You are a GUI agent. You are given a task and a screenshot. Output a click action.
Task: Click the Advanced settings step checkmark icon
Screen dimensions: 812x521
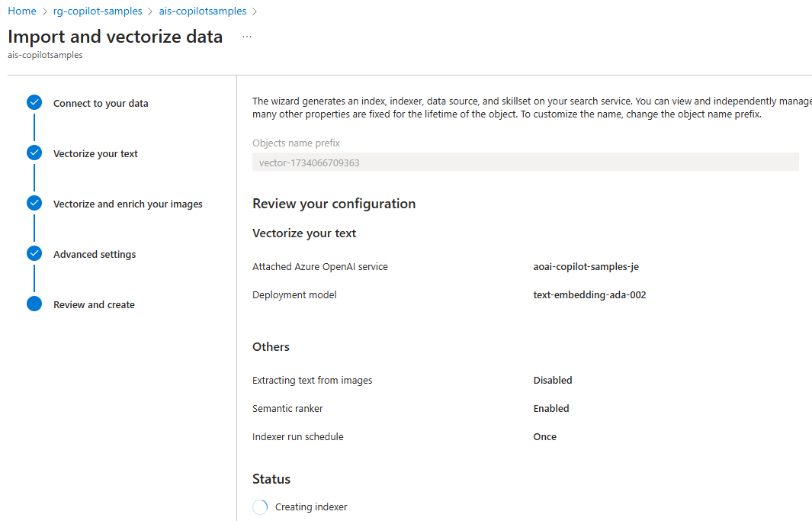click(34, 254)
